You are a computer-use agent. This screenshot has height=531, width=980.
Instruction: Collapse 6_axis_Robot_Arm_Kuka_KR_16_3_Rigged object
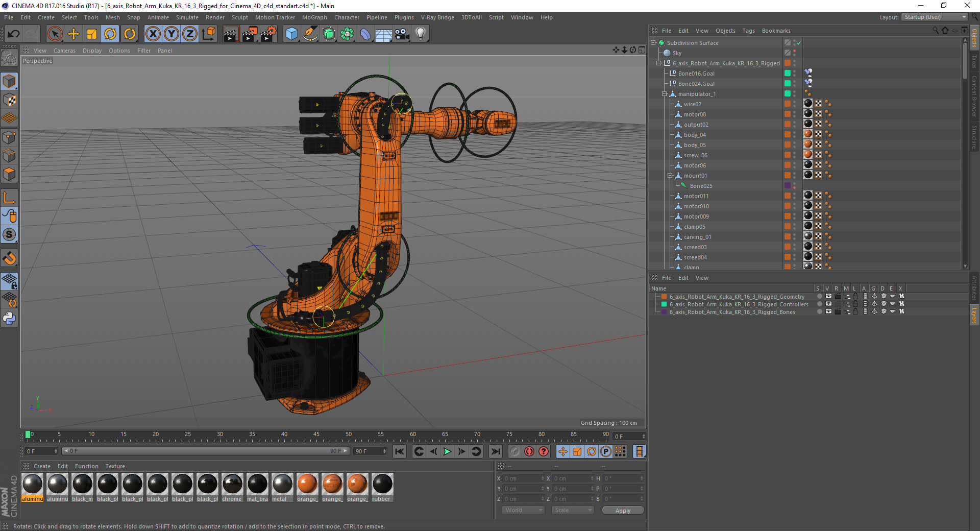pos(659,63)
